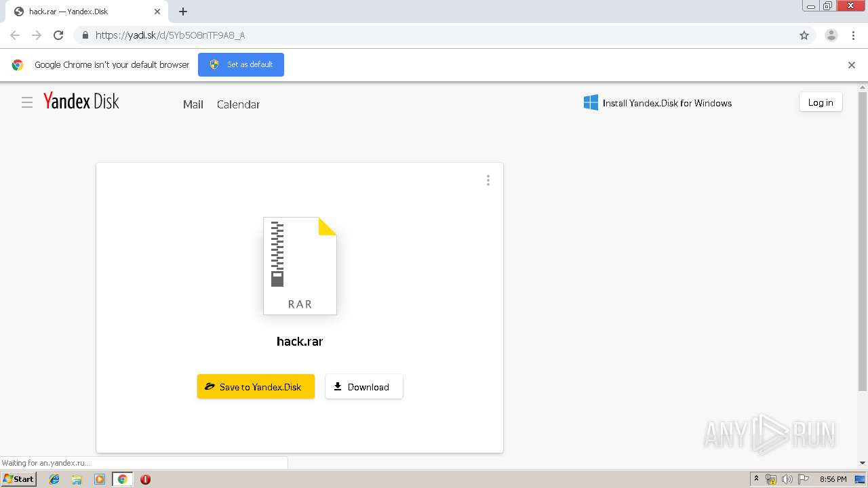Screen dimensions: 868x488
Task: Launch Internet Explorer from the taskbar
Action: coord(54,479)
